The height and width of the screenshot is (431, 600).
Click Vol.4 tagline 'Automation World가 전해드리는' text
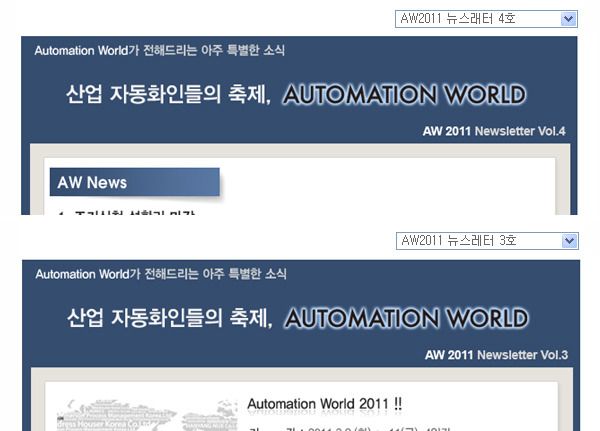click(116, 50)
